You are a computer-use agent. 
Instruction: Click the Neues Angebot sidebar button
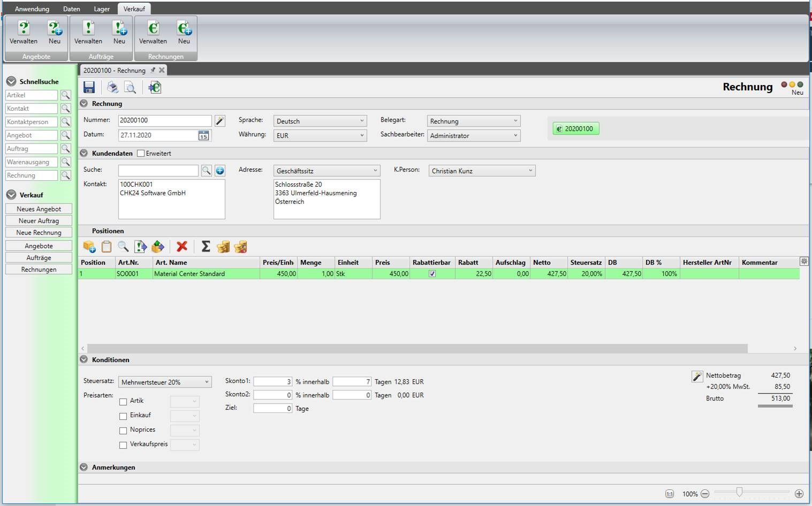[39, 209]
